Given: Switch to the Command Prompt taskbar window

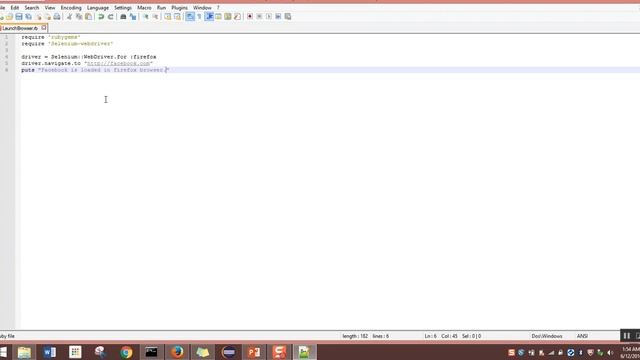Looking at the screenshot, I should [x=151, y=352].
